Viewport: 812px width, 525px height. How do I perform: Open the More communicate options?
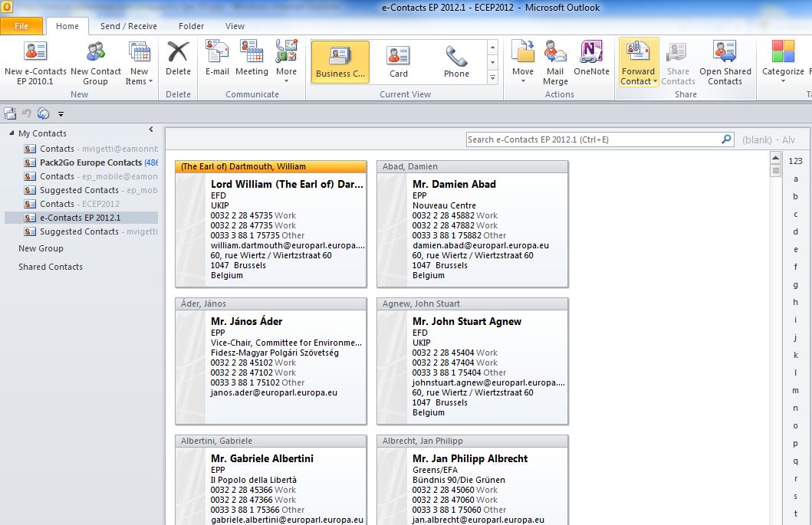click(286, 61)
